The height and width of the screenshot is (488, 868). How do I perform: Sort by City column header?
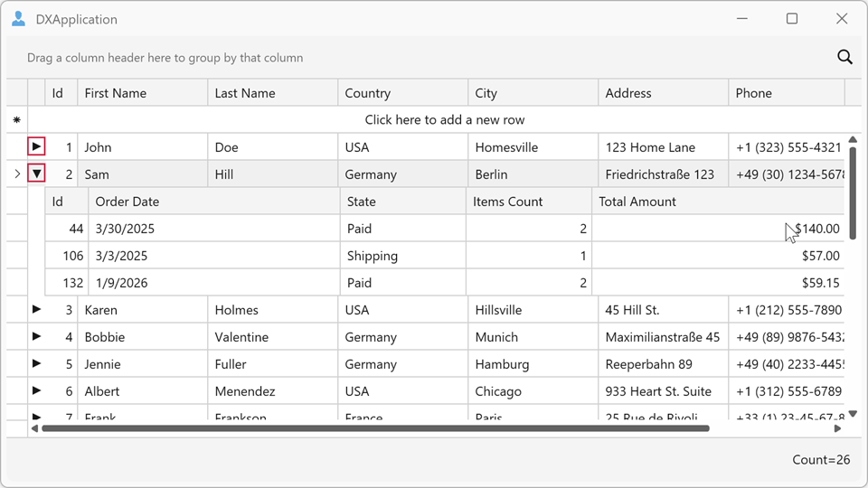pos(533,93)
